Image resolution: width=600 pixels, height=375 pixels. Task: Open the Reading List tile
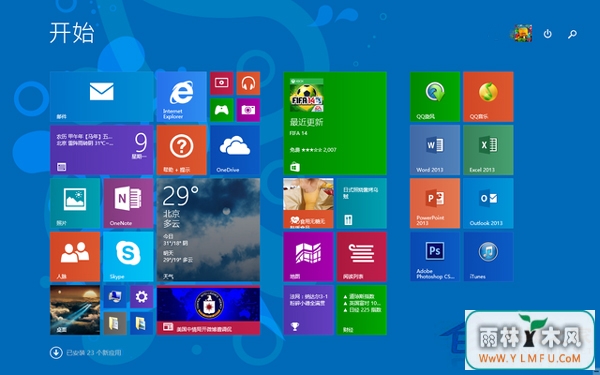[362, 256]
